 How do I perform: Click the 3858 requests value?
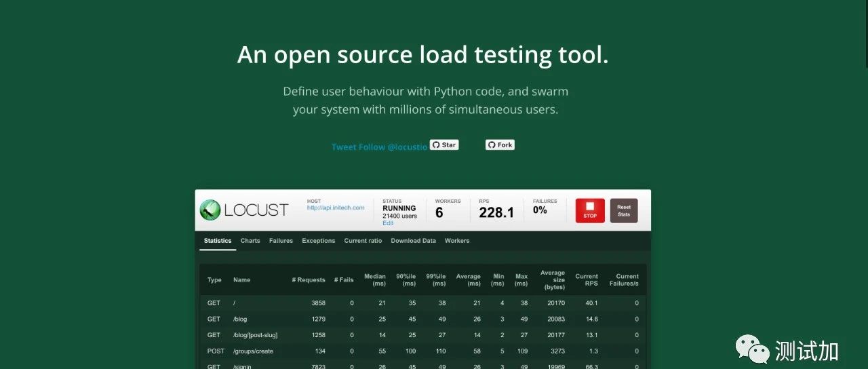point(318,303)
